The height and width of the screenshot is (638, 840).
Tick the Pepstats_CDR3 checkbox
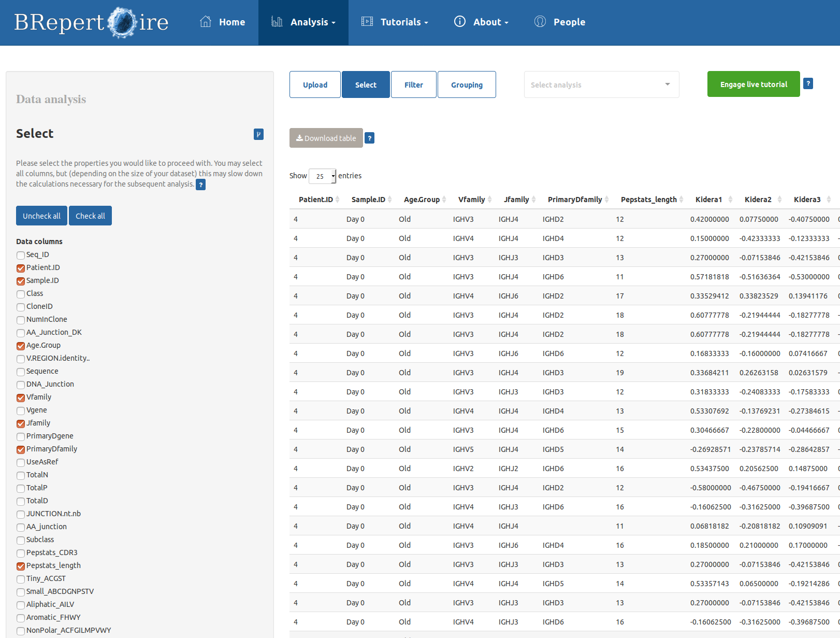point(21,553)
